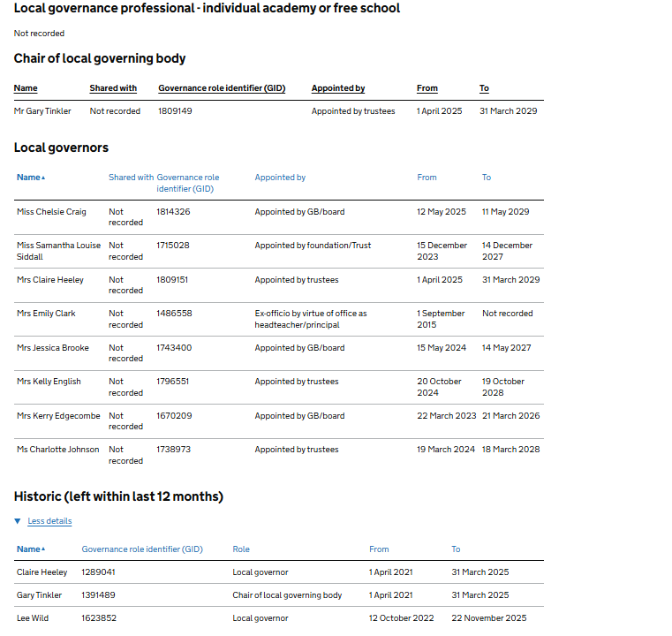Click Miss Chelsie Craig's name in governors list

51,212
